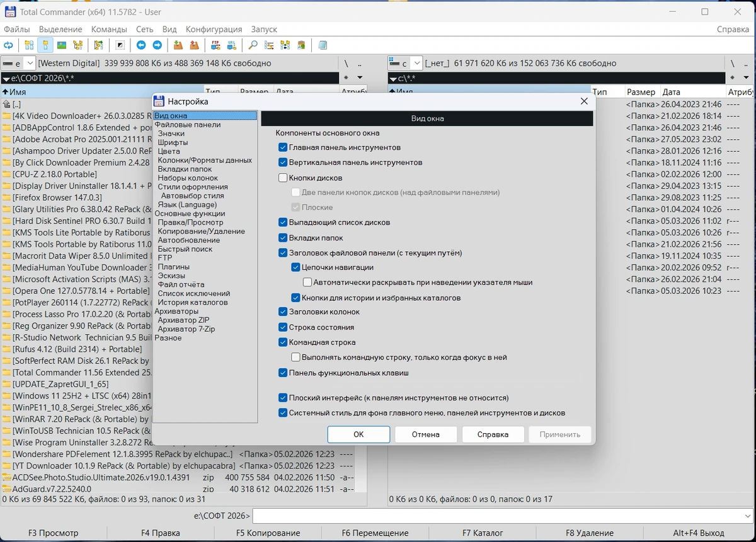Click the F5 Копирование function button
756x542 pixels.
pos(268,533)
